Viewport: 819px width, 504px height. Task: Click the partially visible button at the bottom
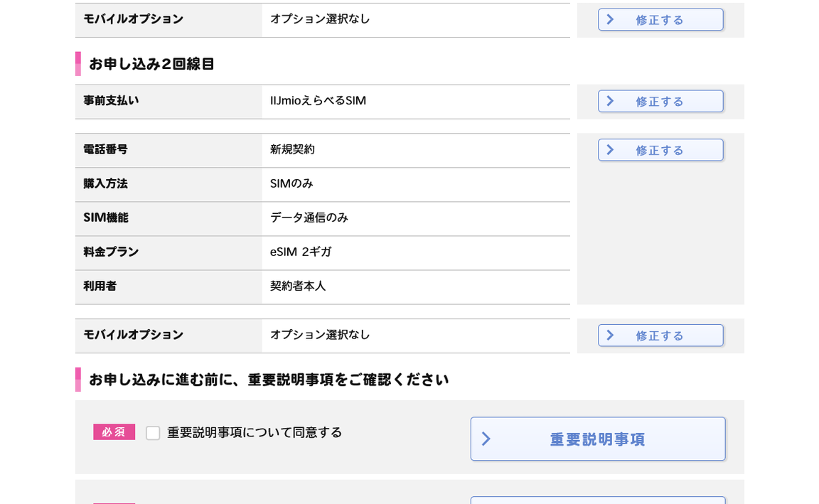(597, 500)
